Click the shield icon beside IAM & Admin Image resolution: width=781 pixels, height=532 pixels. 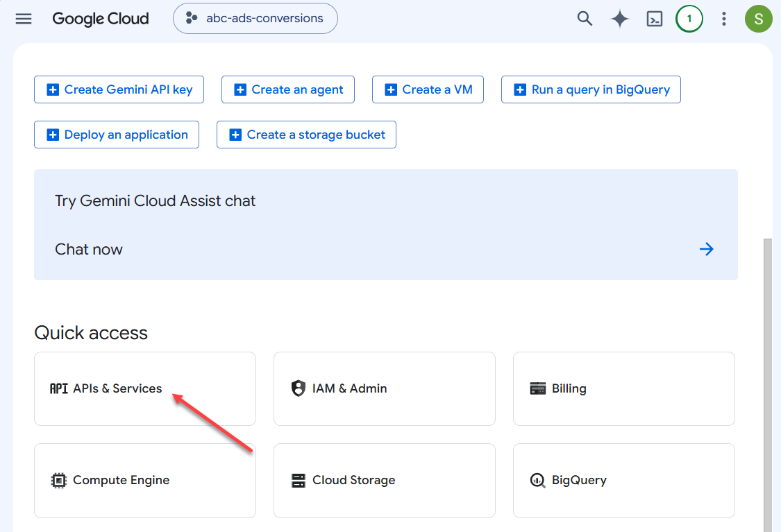coord(298,388)
